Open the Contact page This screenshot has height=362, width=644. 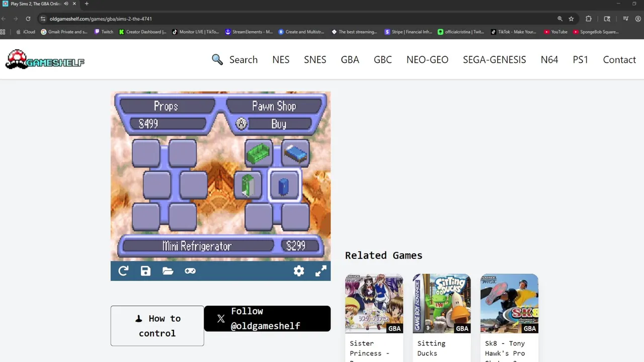pyautogui.click(x=619, y=59)
